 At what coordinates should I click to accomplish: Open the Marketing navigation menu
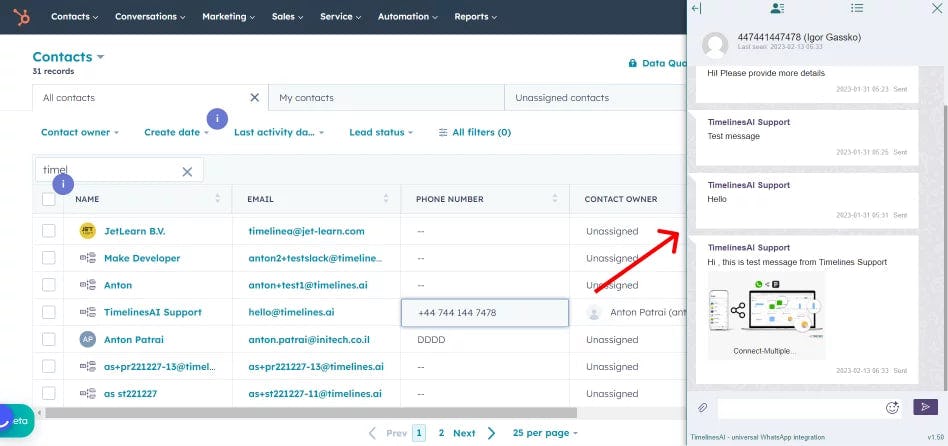tap(229, 17)
